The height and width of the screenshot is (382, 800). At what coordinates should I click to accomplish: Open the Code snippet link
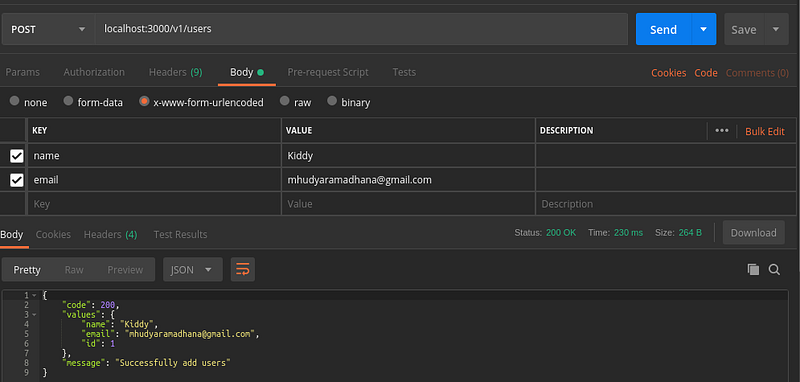(706, 73)
